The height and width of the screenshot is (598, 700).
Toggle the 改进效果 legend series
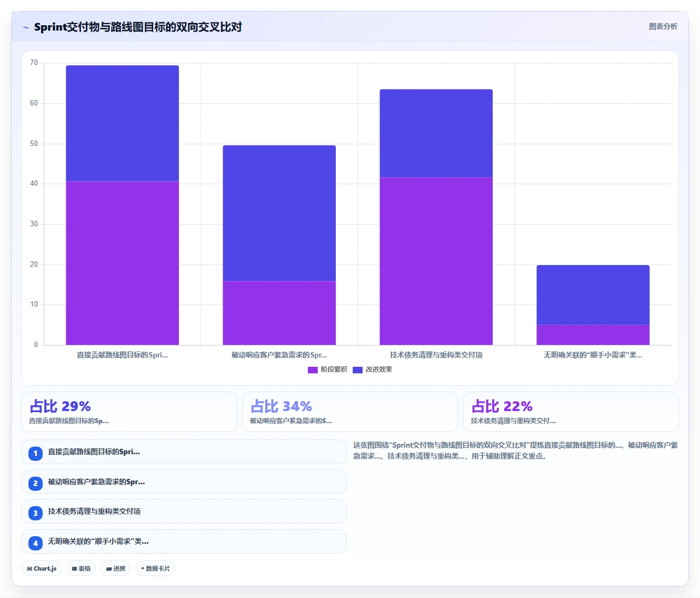click(372, 370)
